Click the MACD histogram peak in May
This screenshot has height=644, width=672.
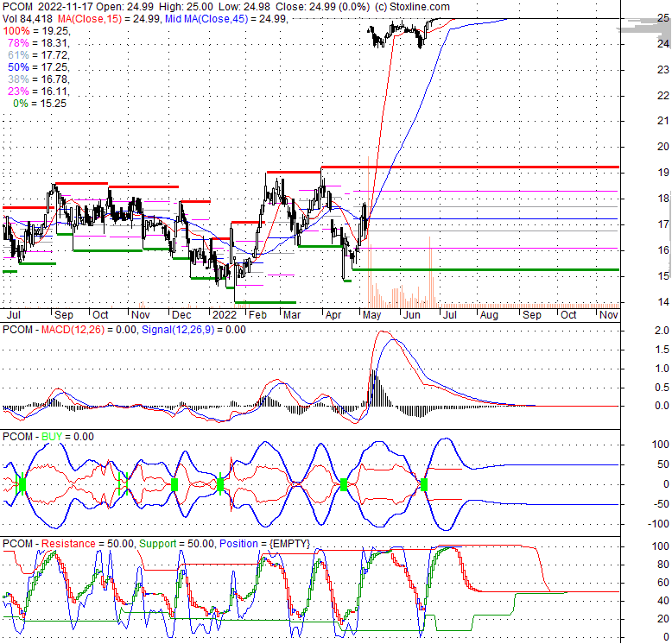pyautogui.click(x=374, y=388)
